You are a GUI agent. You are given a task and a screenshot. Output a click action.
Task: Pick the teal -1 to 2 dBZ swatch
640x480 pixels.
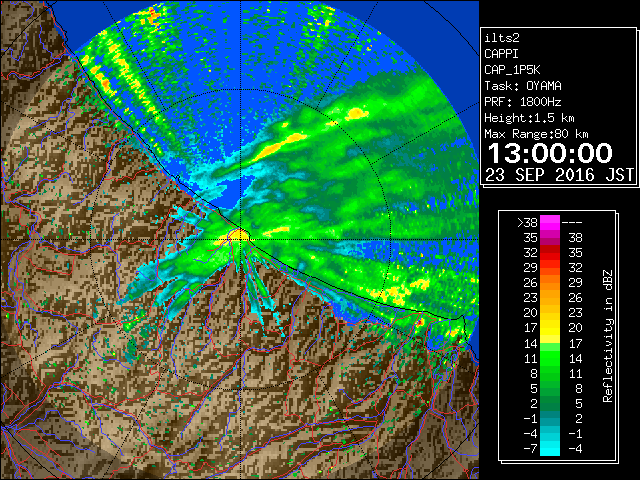pyautogui.click(x=550, y=419)
